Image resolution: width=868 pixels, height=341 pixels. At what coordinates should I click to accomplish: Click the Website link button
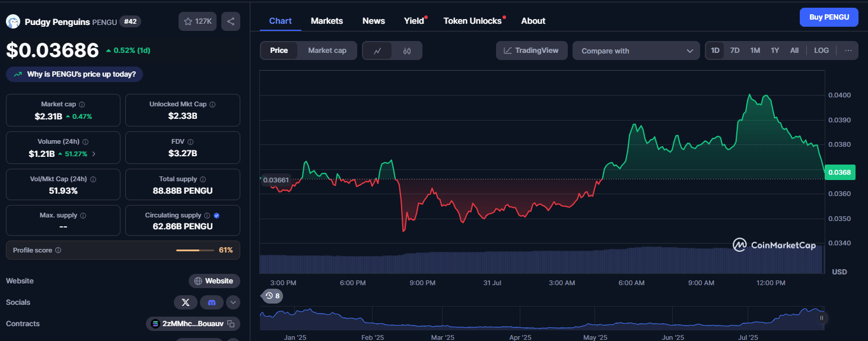click(214, 281)
